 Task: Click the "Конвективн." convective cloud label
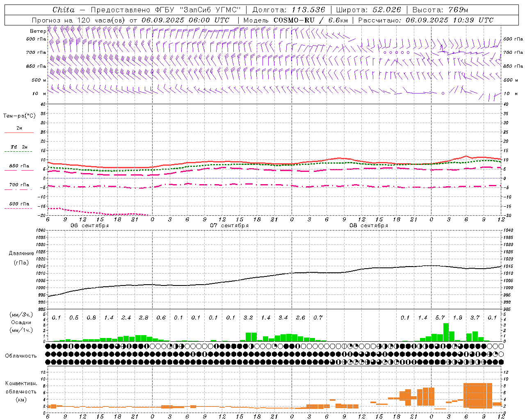pos(21,383)
